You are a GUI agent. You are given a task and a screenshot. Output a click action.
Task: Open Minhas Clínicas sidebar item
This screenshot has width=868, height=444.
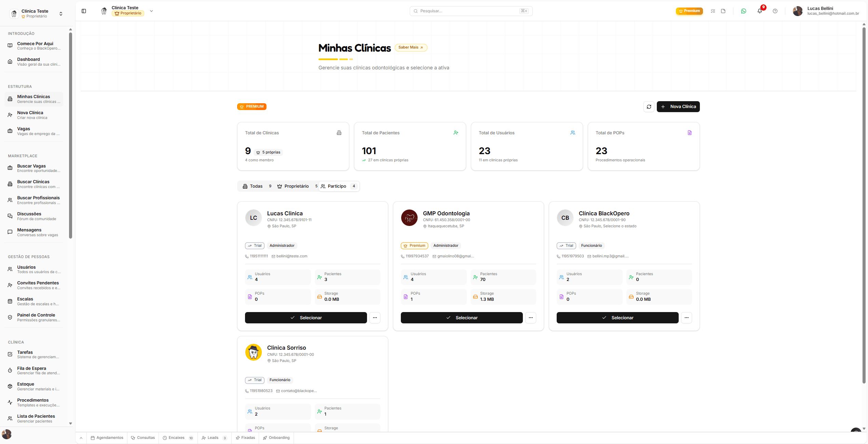click(34, 99)
